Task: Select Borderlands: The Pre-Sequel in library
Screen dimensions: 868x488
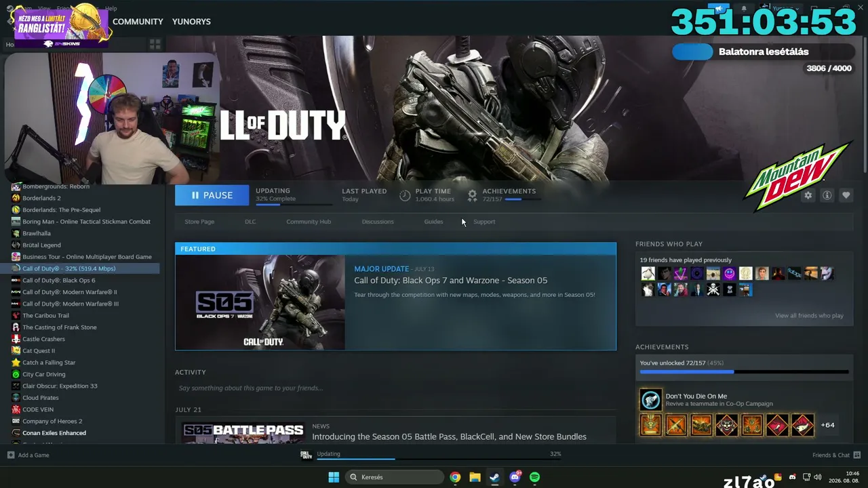Action: pos(61,210)
